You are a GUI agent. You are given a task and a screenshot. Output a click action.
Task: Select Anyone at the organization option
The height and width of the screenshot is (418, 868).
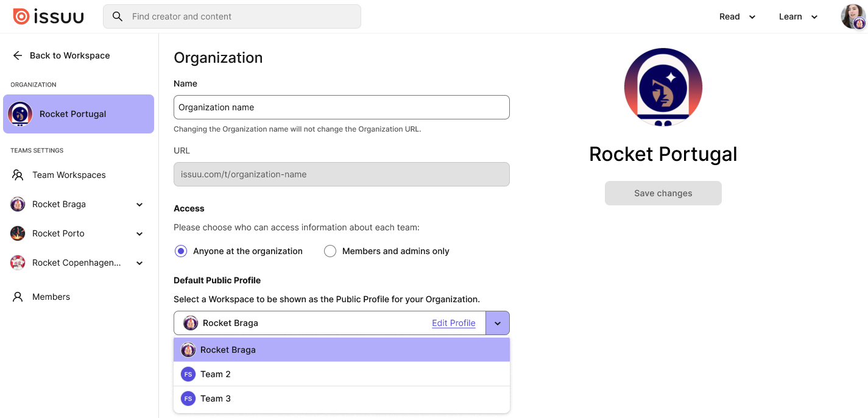(x=181, y=251)
